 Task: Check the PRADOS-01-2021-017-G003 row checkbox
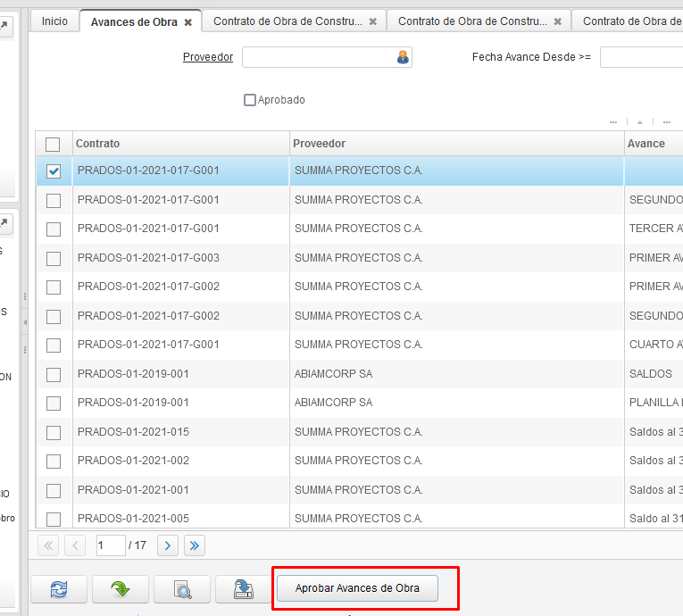tap(54, 258)
